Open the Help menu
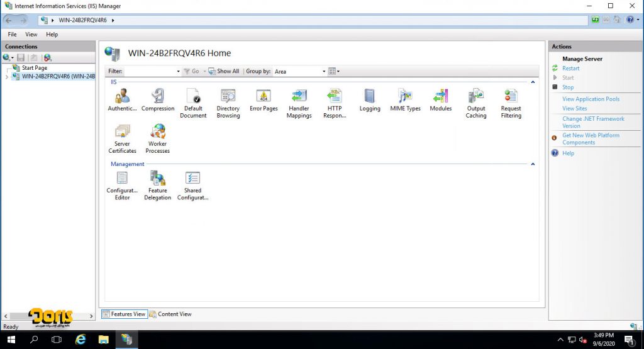This screenshot has height=349, width=644. coord(52,35)
